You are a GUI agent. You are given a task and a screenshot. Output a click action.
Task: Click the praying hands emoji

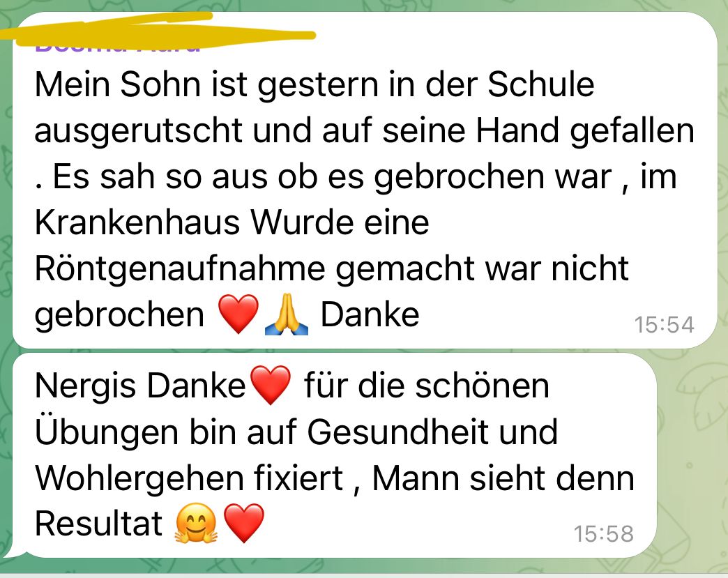click(x=287, y=314)
